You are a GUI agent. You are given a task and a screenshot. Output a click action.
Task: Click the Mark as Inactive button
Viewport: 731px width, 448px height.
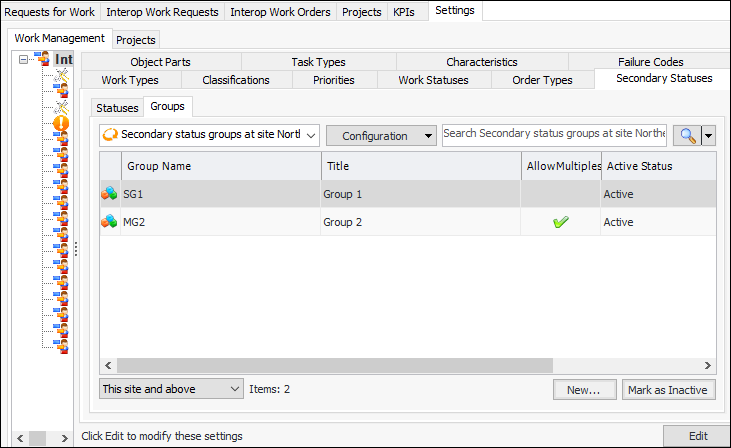(x=668, y=390)
